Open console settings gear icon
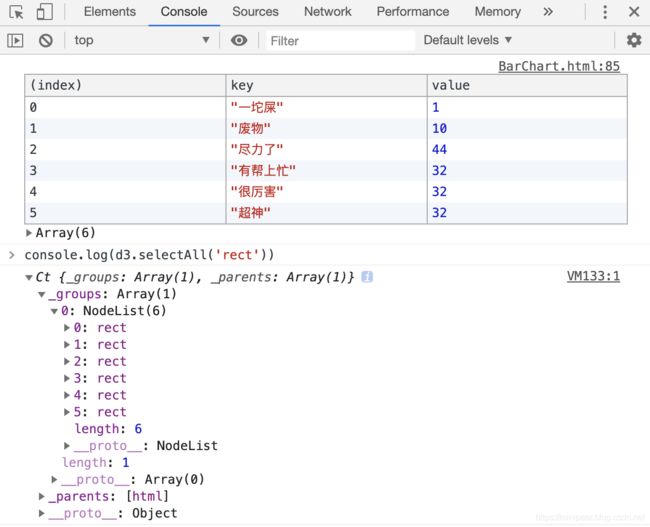The height and width of the screenshot is (527, 650). point(633,40)
